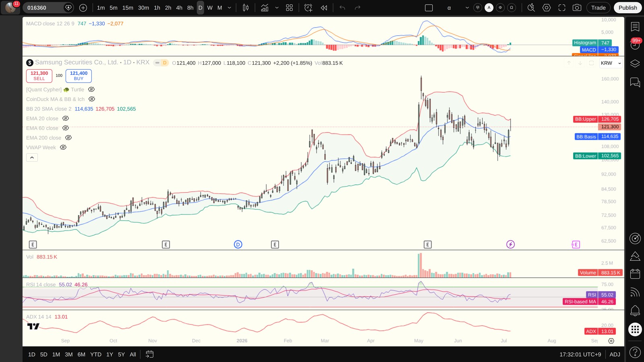Switch to the Φ saved layout circle
The height and width of the screenshot is (362, 644).
(500, 8)
